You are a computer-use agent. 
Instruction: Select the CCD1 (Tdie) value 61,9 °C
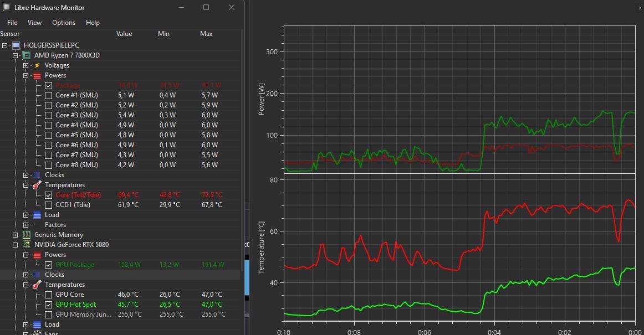point(128,205)
